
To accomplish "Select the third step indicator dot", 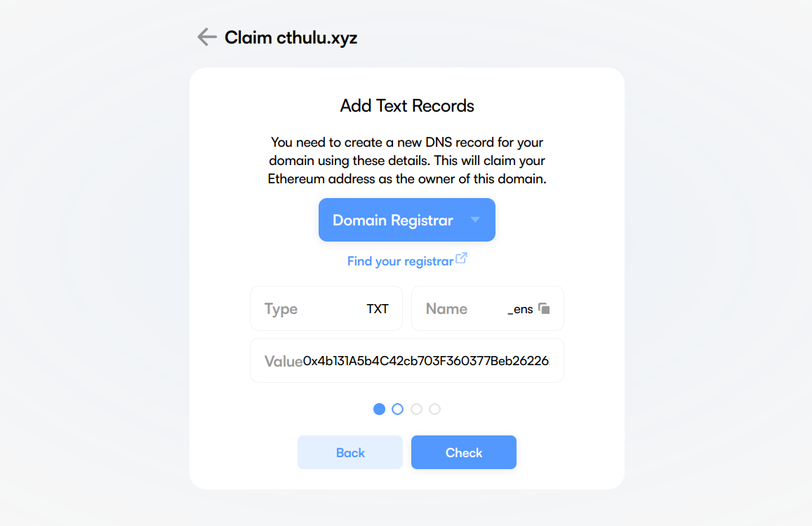I will click(416, 409).
